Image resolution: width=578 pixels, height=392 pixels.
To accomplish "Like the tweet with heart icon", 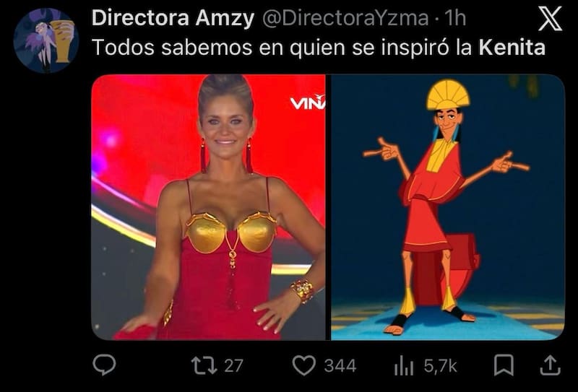I will click(303, 365).
